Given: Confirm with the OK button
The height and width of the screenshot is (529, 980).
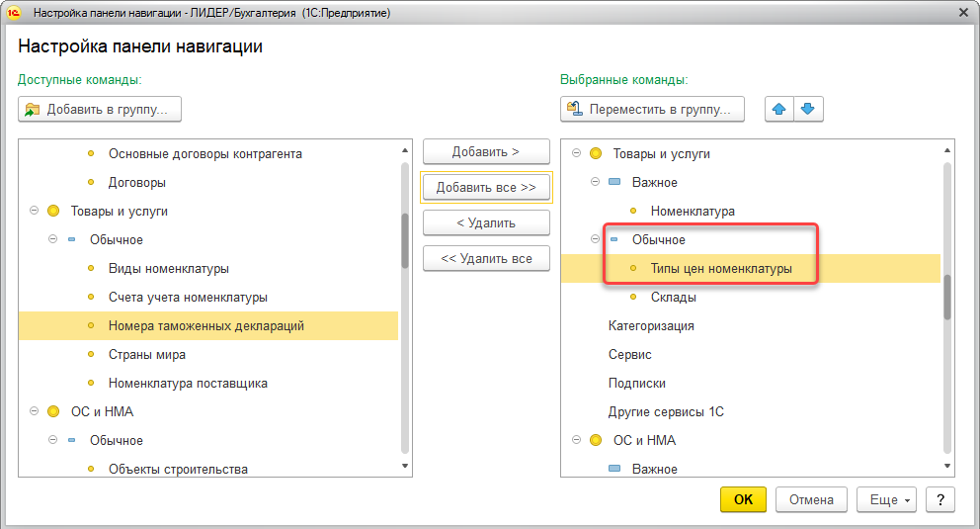Looking at the screenshot, I should (x=743, y=499).
